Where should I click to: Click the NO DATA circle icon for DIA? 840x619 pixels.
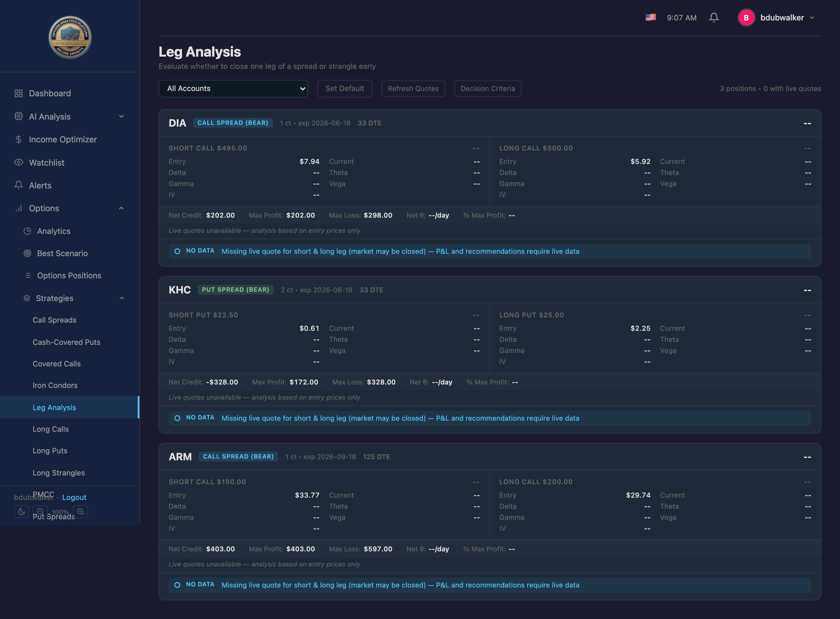pyautogui.click(x=177, y=251)
